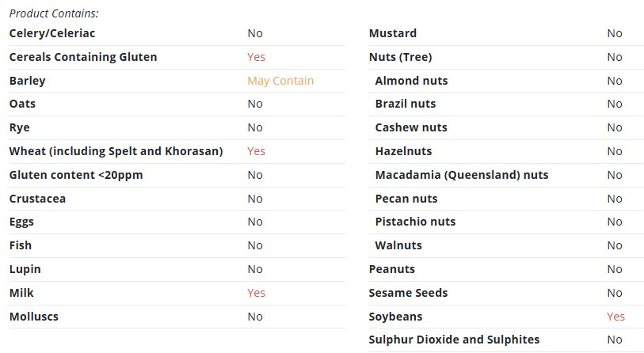Click the Almond nuts sub-item
Screen dimensions: 644x353
click(x=412, y=81)
